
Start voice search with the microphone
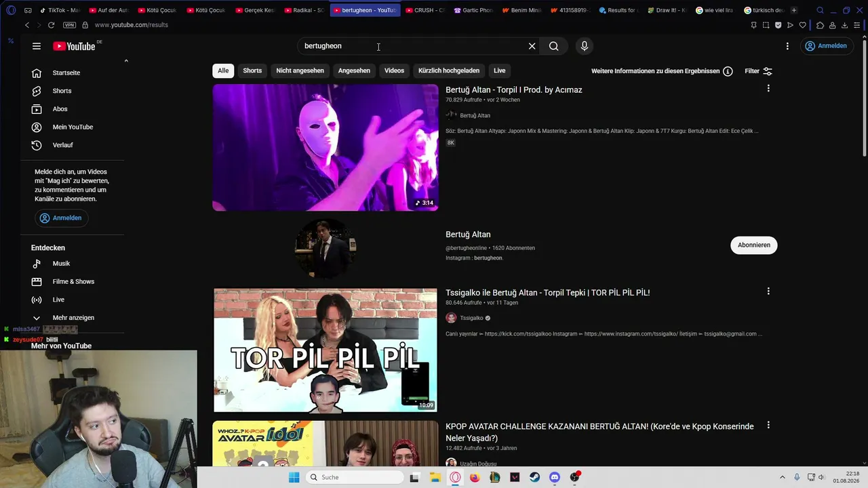pos(585,46)
